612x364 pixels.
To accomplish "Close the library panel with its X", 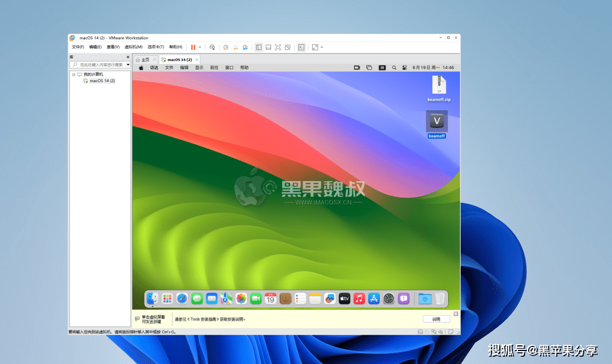I will [127, 57].
